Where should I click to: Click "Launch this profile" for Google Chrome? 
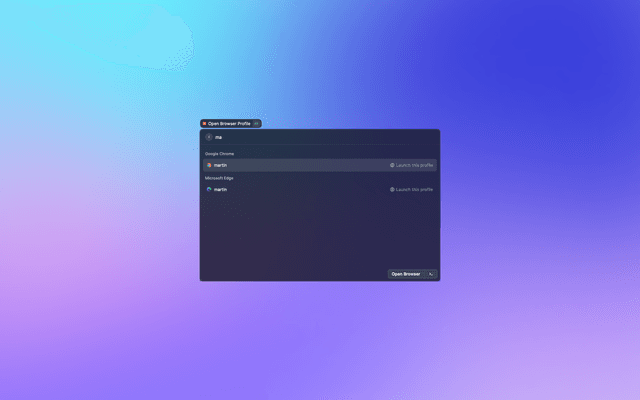click(x=415, y=165)
